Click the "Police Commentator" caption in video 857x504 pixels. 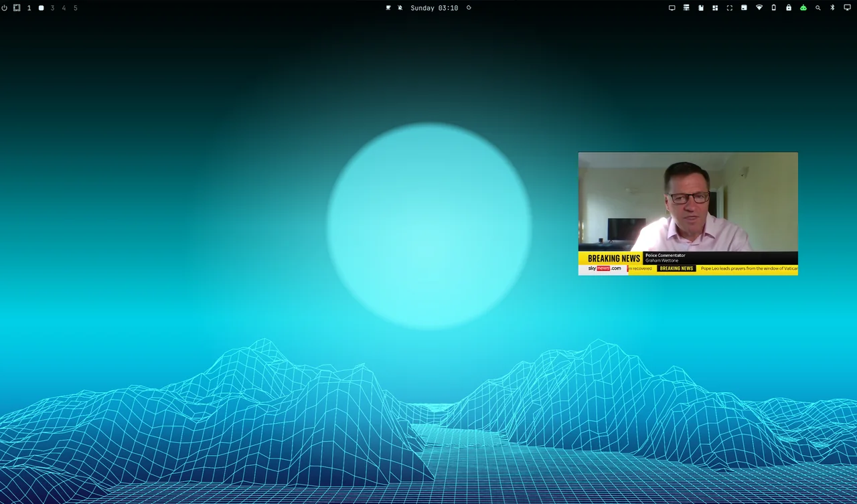tap(666, 255)
